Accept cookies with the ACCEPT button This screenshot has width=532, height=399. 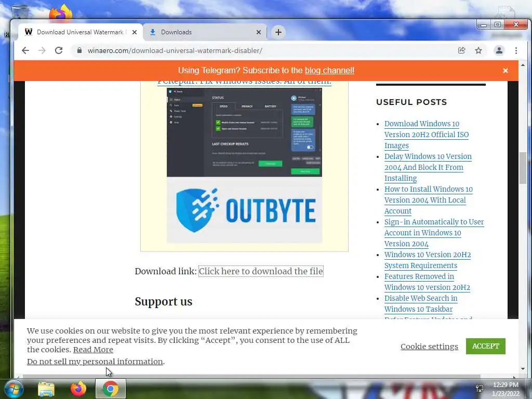click(486, 346)
